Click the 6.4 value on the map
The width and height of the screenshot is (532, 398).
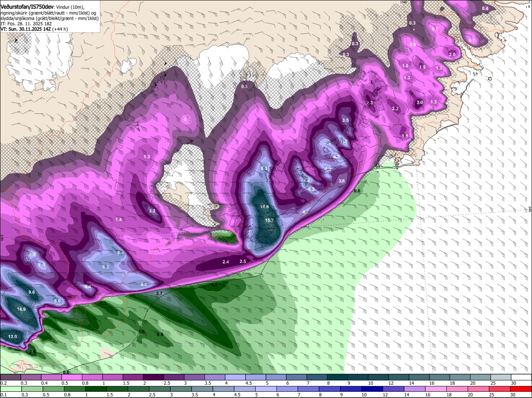(x=121, y=253)
